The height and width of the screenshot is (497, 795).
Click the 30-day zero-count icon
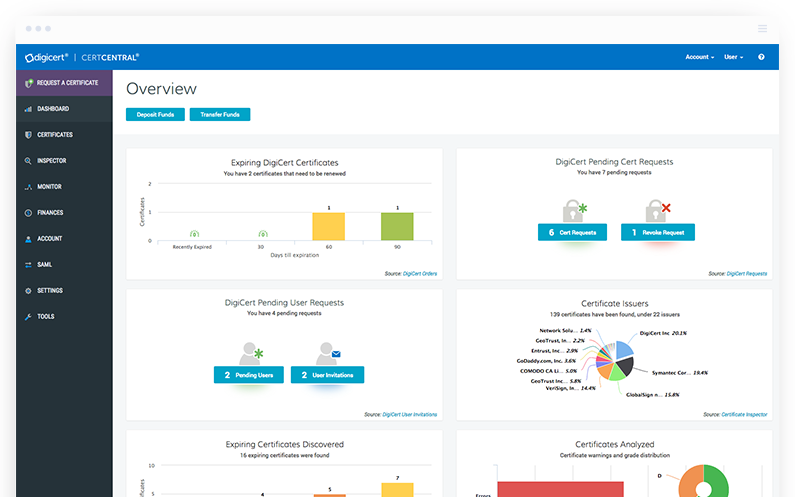click(263, 234)
